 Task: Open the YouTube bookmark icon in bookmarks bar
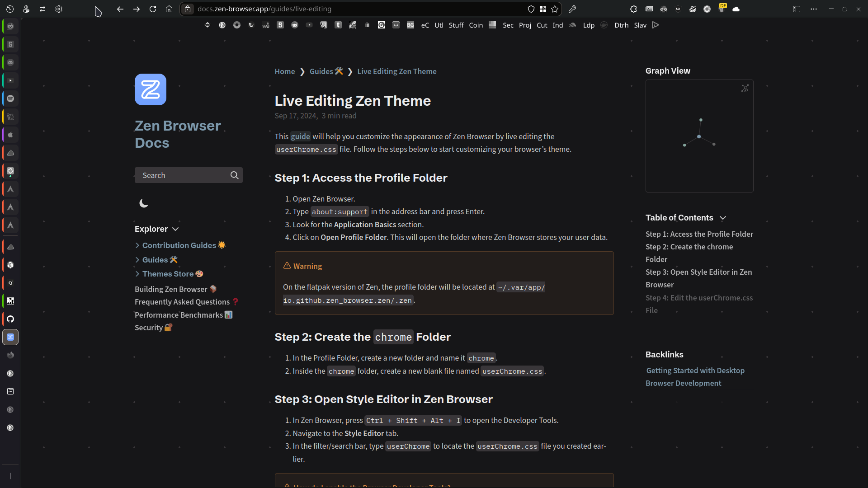309,25
